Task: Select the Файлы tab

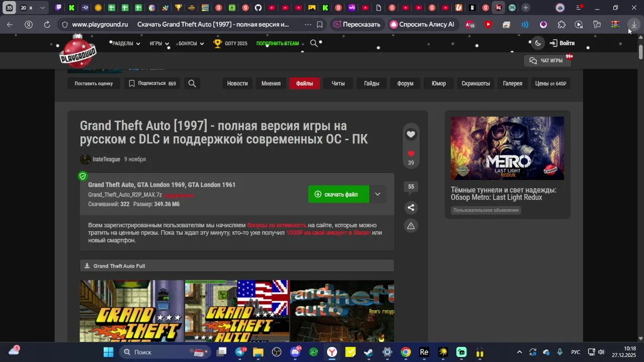Action: [x=304, y=83]
